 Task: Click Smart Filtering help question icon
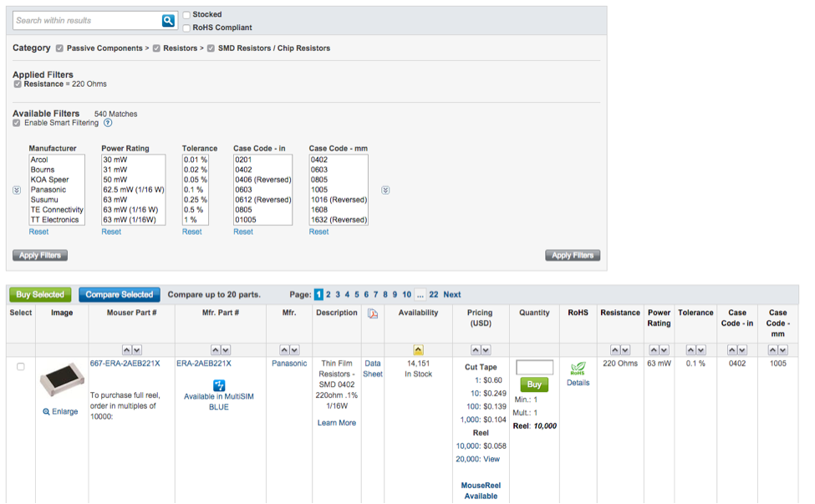click(x=108, y=123)
